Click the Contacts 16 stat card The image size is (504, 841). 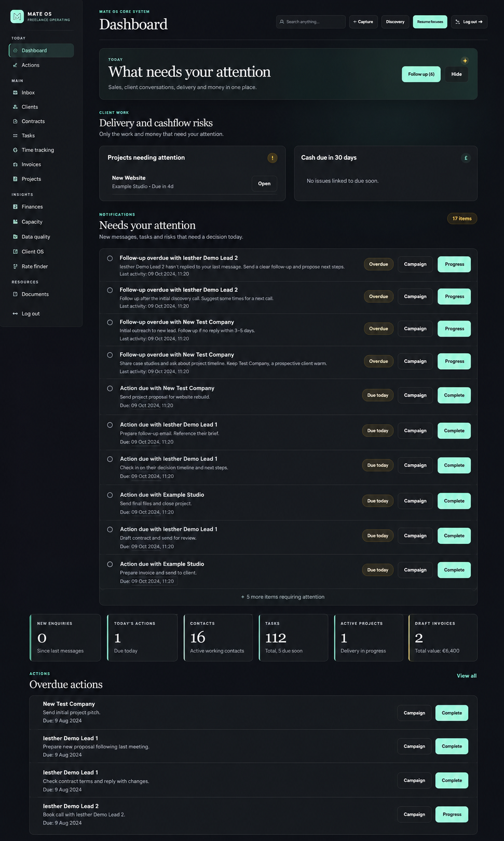[218, 638]
